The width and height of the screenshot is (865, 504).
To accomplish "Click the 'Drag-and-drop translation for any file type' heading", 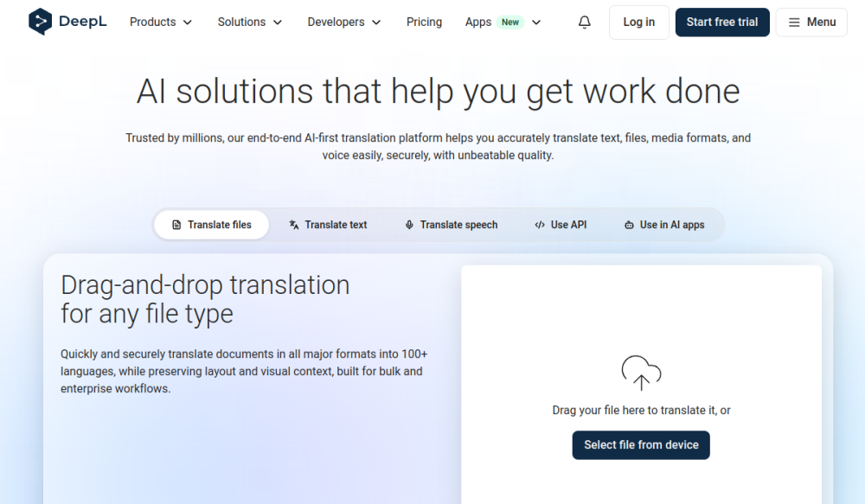I will [x=205, y=299].
